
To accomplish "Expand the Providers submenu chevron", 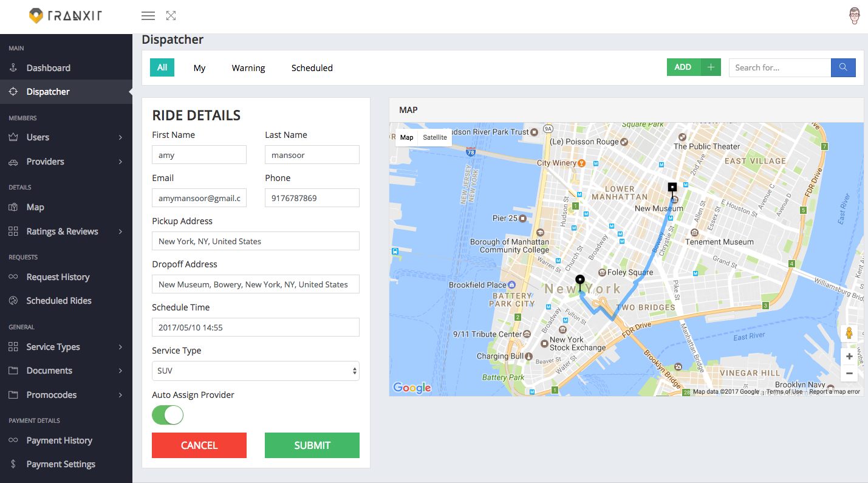I will coord(120,162).
